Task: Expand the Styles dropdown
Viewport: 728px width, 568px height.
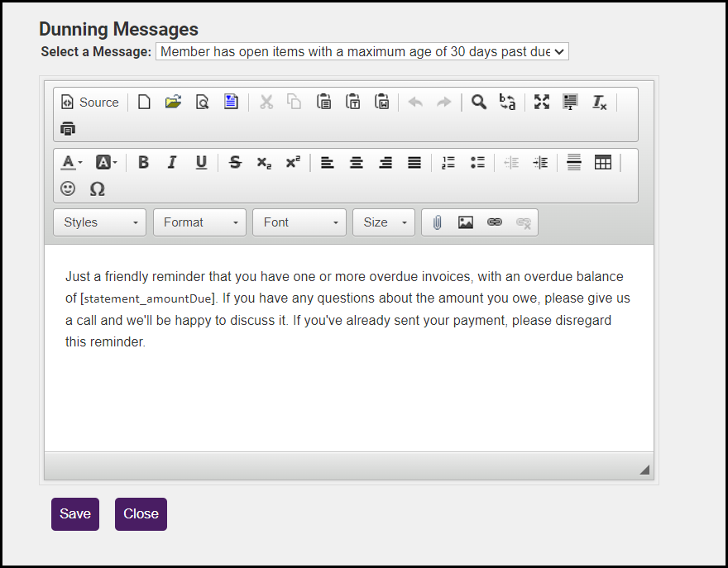Action: tap(100, 222)
